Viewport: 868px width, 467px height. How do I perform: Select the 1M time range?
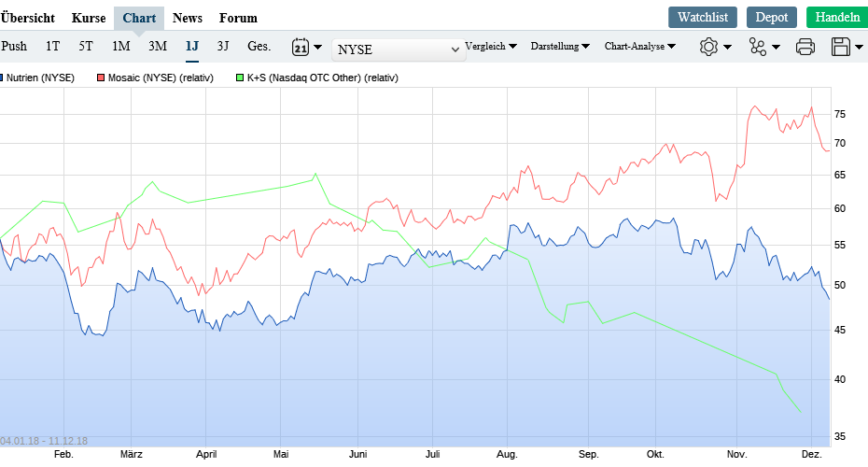pos(121,46)
